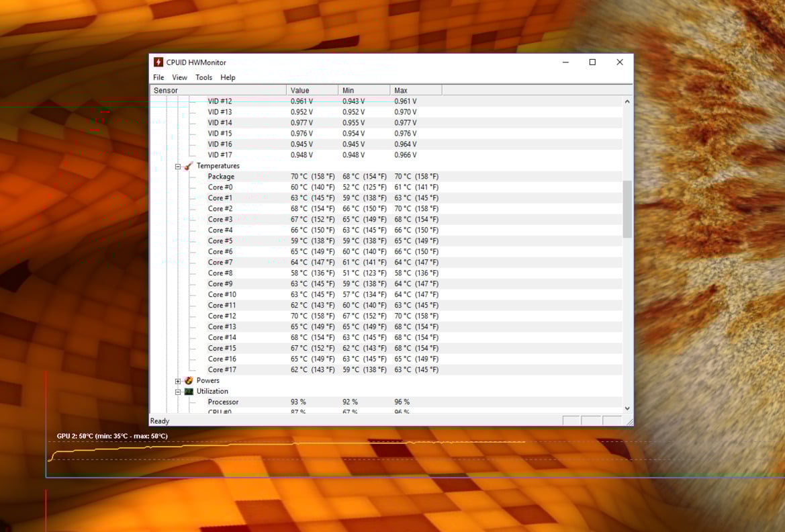Select the Core #16 row label

pos(222,359)
